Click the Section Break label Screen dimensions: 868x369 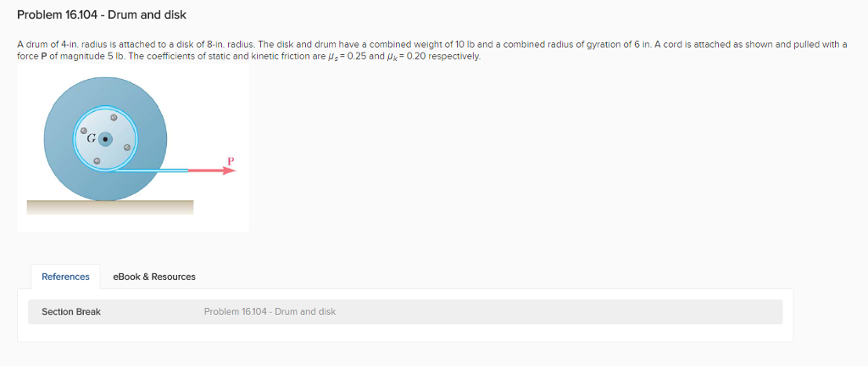[x=71, y=312]
